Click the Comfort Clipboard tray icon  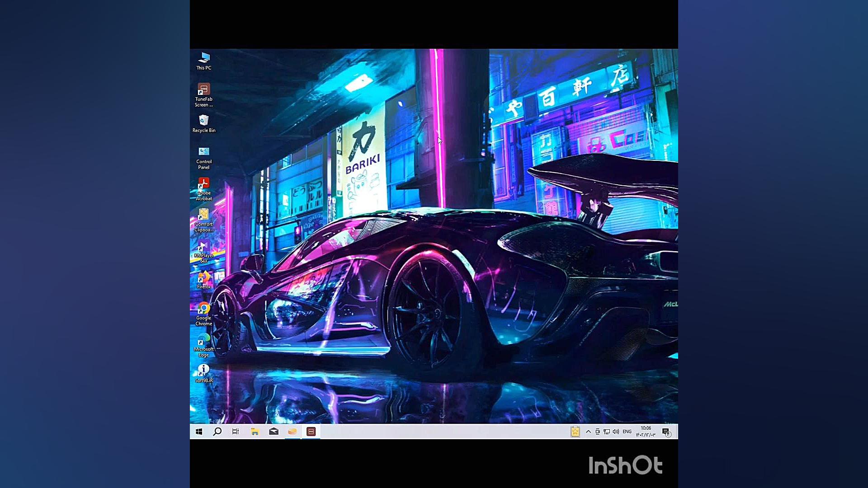575,432
